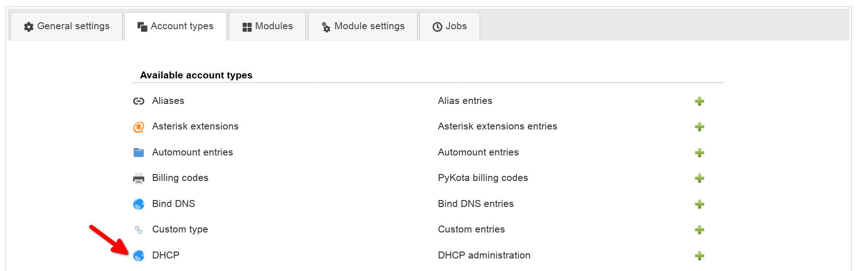
Task: Add the Aliases account type
Action: pos(699,101)
